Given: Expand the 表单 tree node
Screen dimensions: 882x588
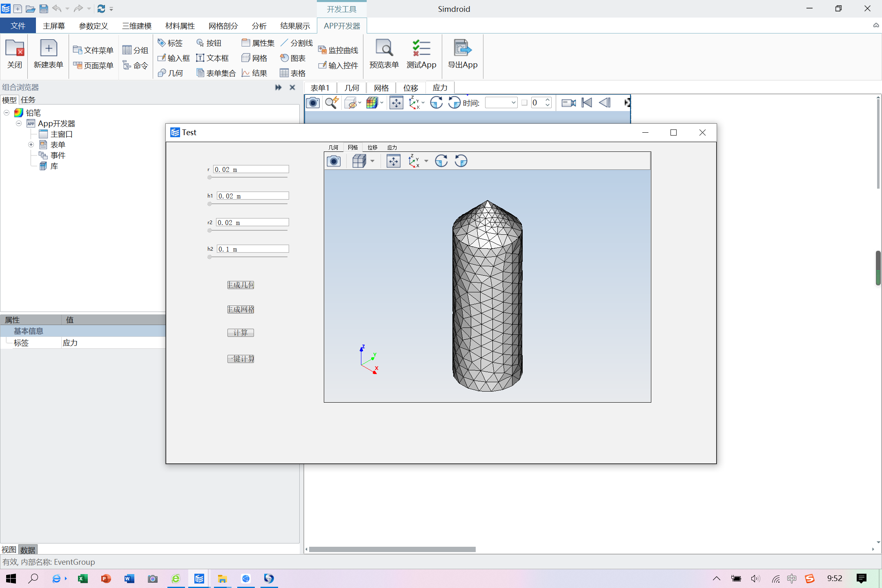Looking at the screenshot, I should coord(31,145).
